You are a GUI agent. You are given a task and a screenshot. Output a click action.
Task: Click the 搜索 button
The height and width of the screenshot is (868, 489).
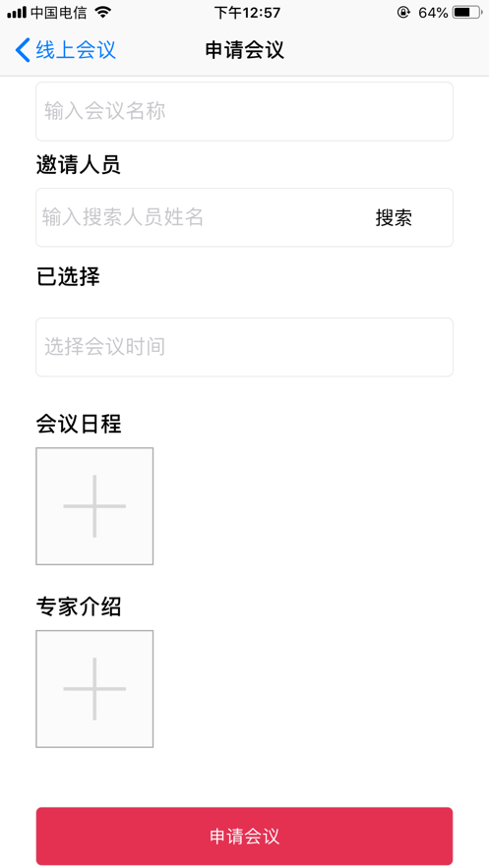tap(394, 217)
